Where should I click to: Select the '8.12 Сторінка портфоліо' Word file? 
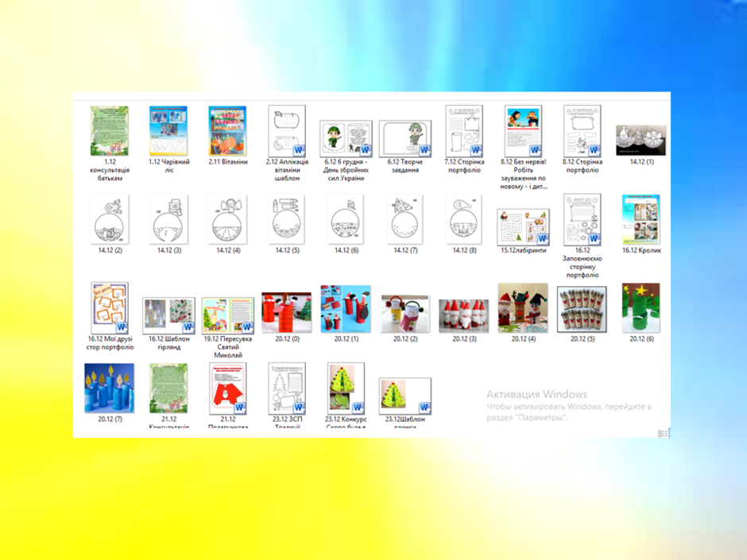tap(583, 131)
